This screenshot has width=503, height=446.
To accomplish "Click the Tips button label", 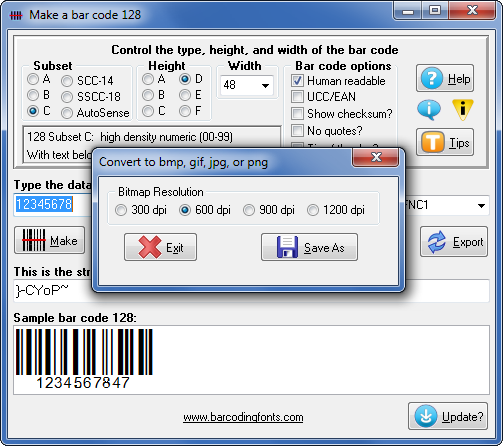I will click(459, 143).
